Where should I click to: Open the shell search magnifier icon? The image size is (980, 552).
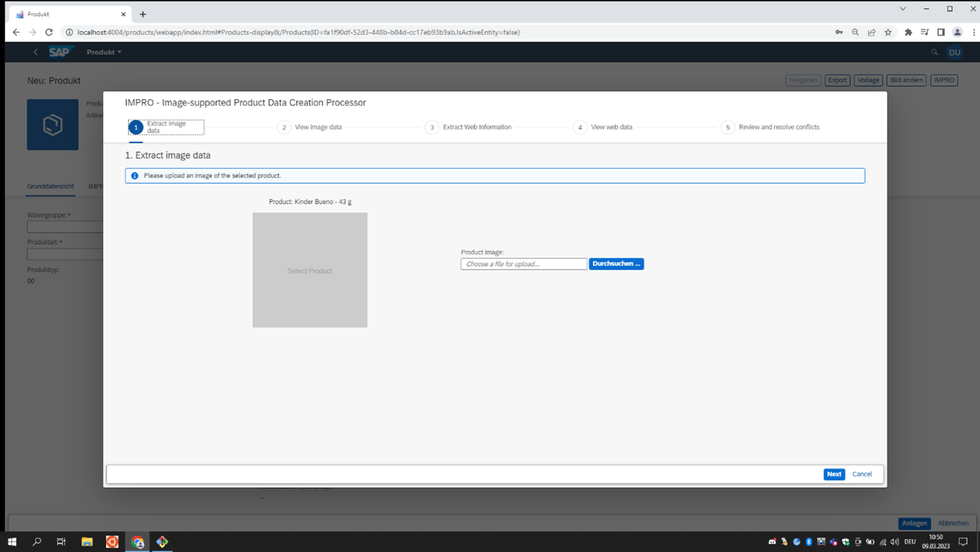tap(934, 52)
